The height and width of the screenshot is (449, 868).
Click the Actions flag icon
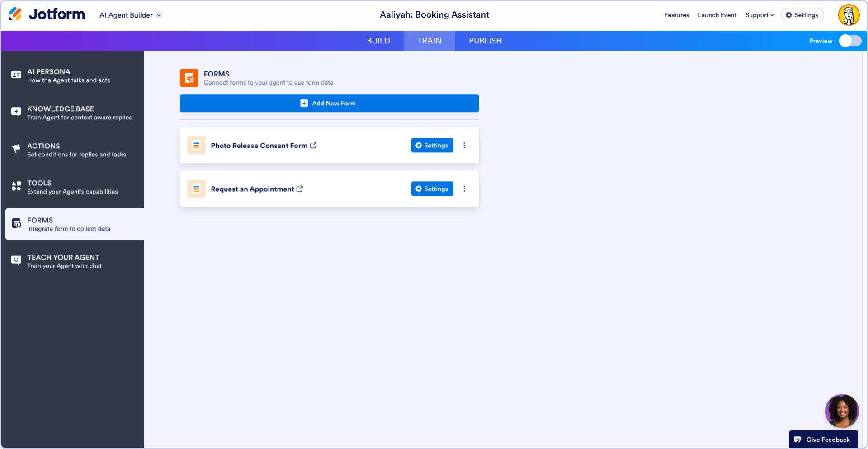click(16, 149)
